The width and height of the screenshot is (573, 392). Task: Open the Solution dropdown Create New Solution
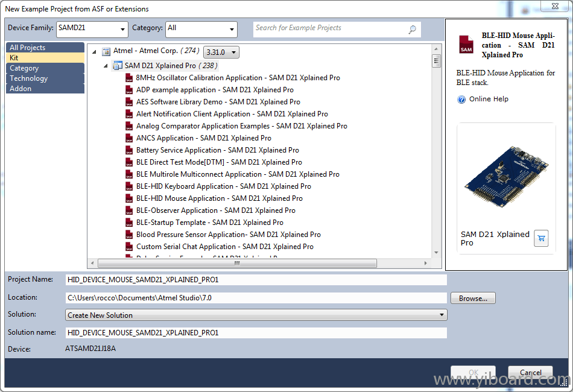[256, 315]
